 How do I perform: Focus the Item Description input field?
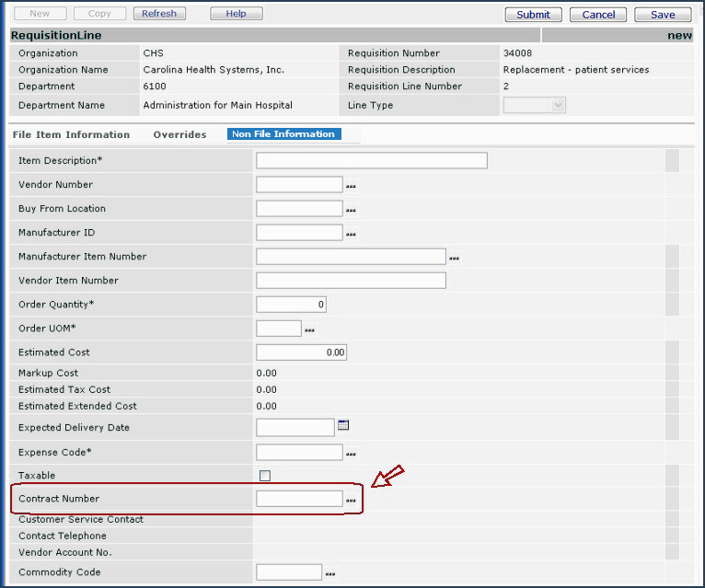pyautogui.click(x=371, y=161)
